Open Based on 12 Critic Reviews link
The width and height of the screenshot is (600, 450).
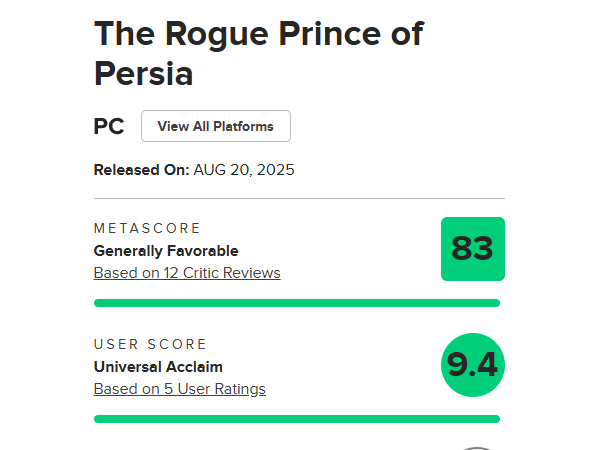187,273
